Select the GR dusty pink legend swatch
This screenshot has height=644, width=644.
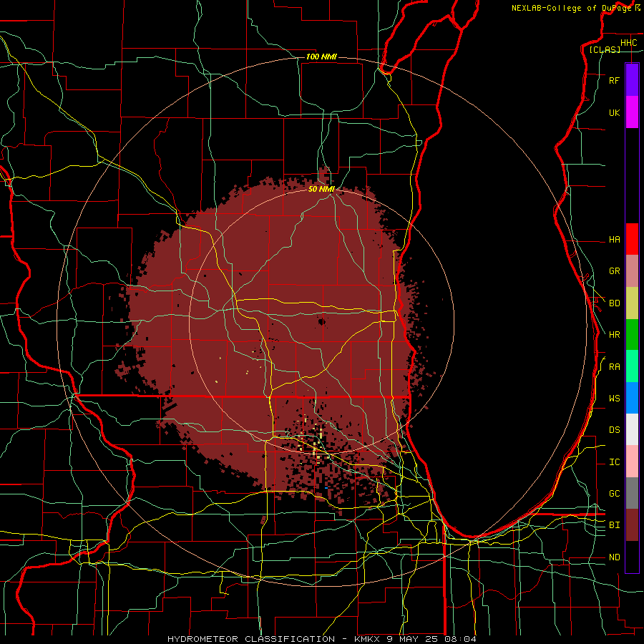632,271
